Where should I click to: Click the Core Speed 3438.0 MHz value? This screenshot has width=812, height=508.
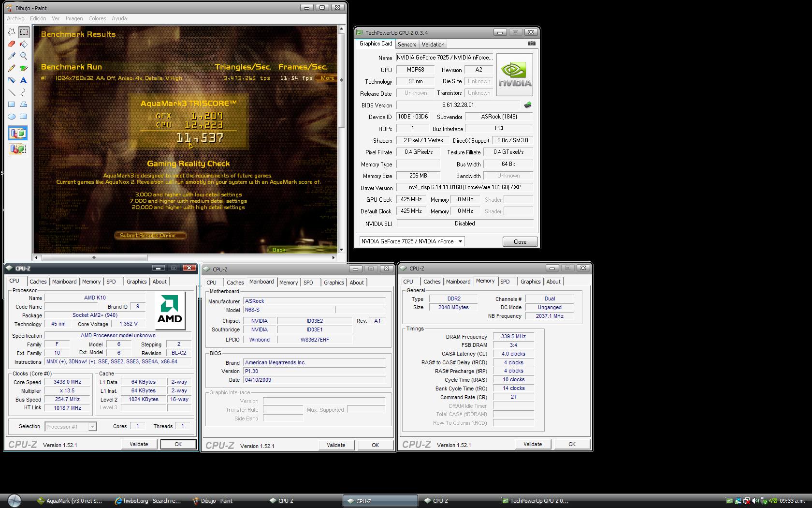click(67, 382)
